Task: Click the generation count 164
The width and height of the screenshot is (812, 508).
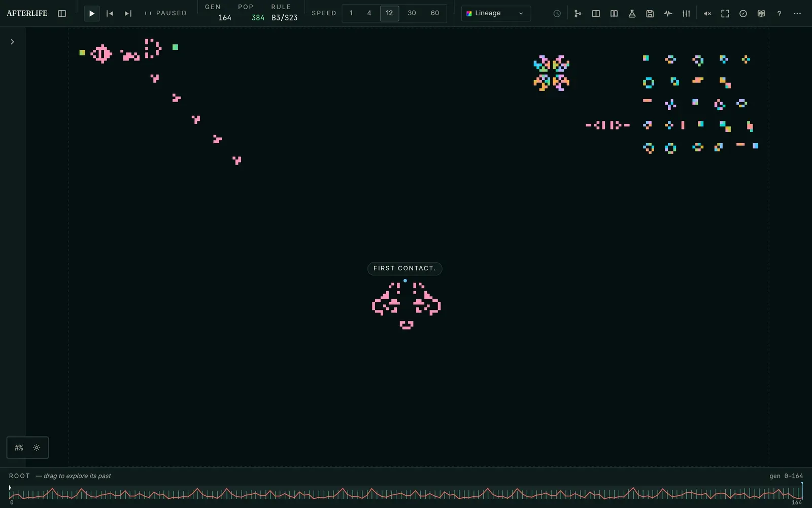Action: pos(225,18)
